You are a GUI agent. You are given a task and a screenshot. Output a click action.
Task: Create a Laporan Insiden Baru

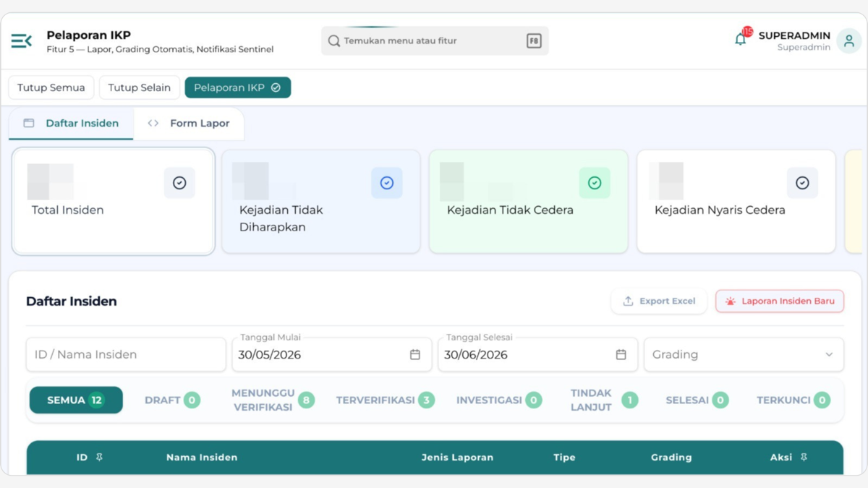(x=780, y=301)
